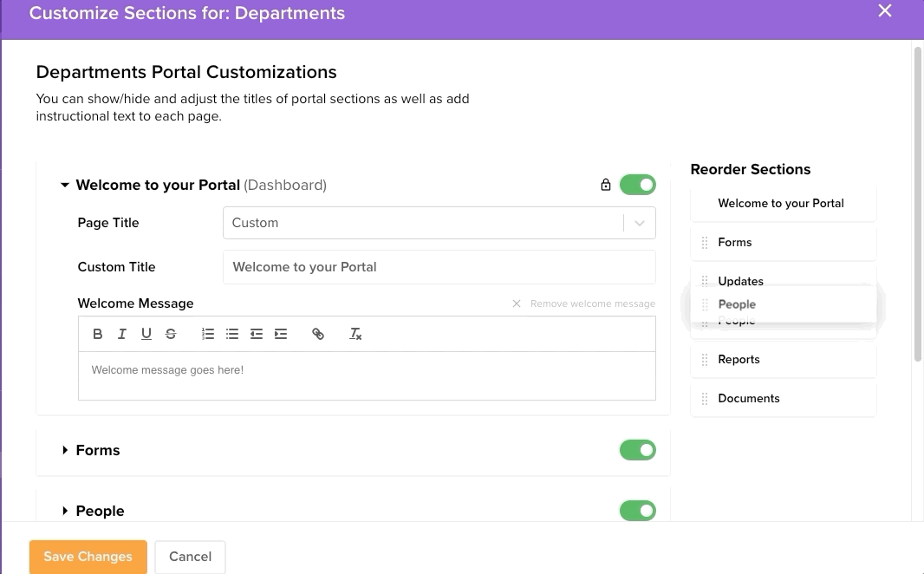Apply italic formatting in editor toolbar
Image resolution: width=924 pixels, height=574 pixels.
click(x=122, y=334)
